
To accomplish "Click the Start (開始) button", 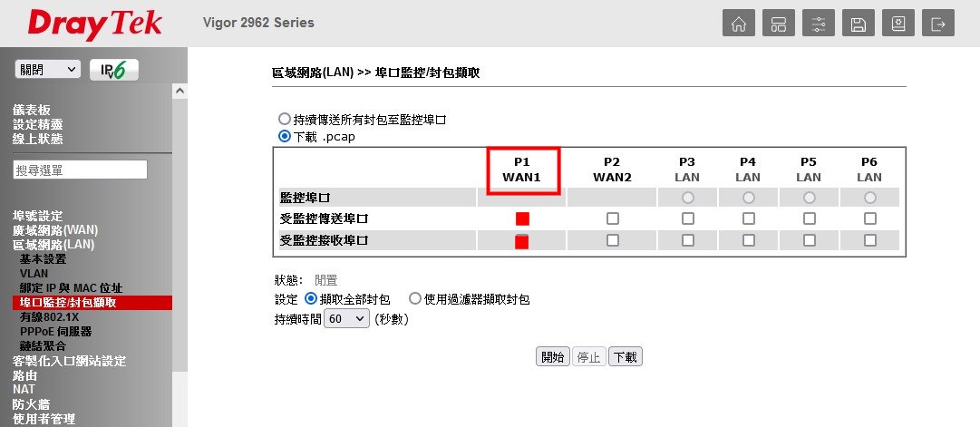I will [x=552, y=357].
